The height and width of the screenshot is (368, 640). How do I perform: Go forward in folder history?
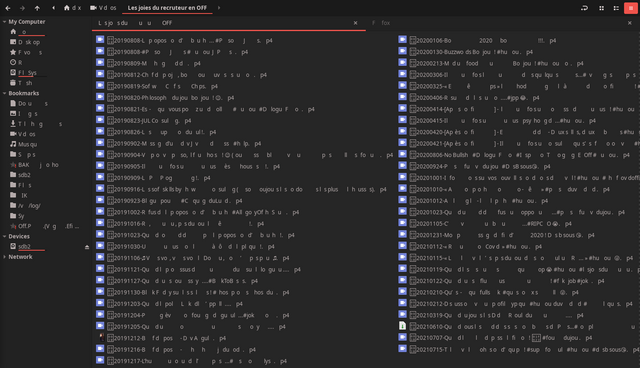tap(22, 8)
